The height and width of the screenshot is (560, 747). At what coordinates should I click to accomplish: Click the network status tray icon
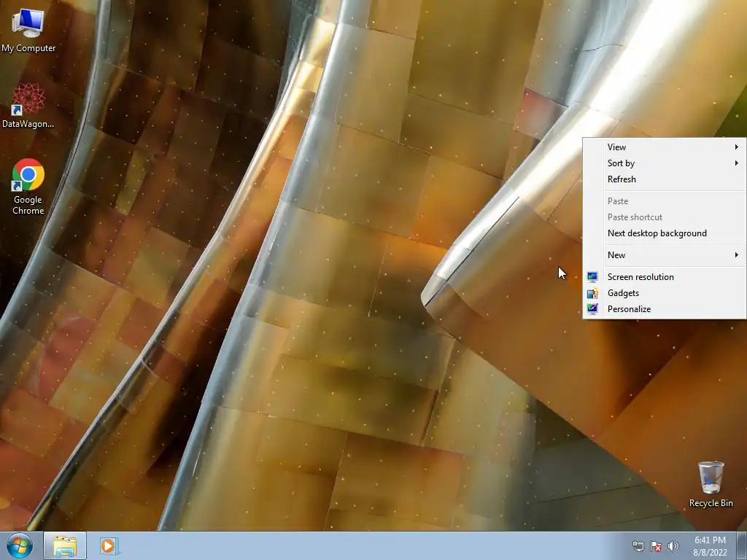click(638, 546)
